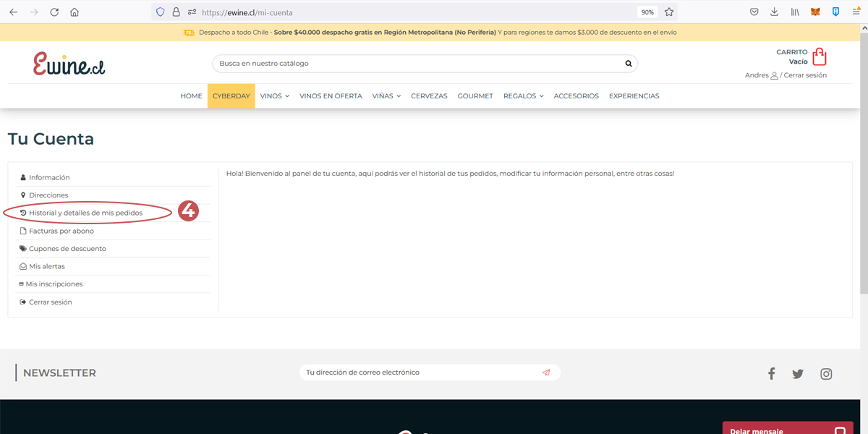Open Firefox downloads icon

pos(774,12)
